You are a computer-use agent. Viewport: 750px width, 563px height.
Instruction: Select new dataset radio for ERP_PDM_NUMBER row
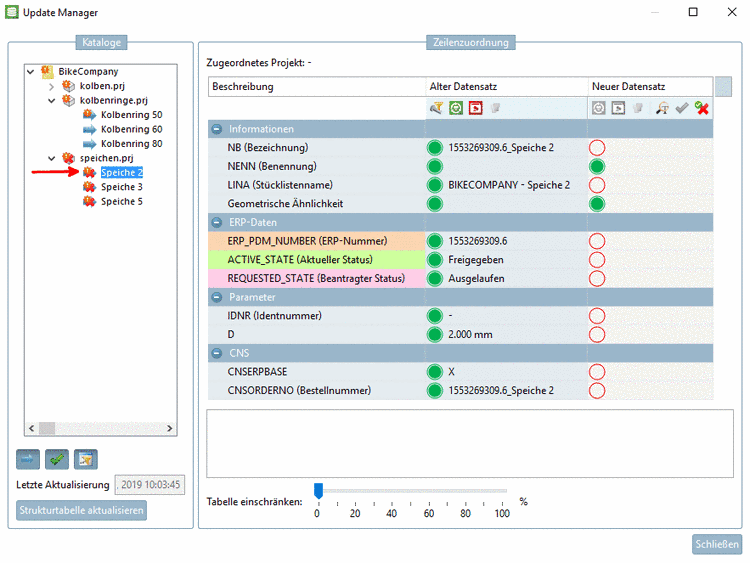[598, 241]
